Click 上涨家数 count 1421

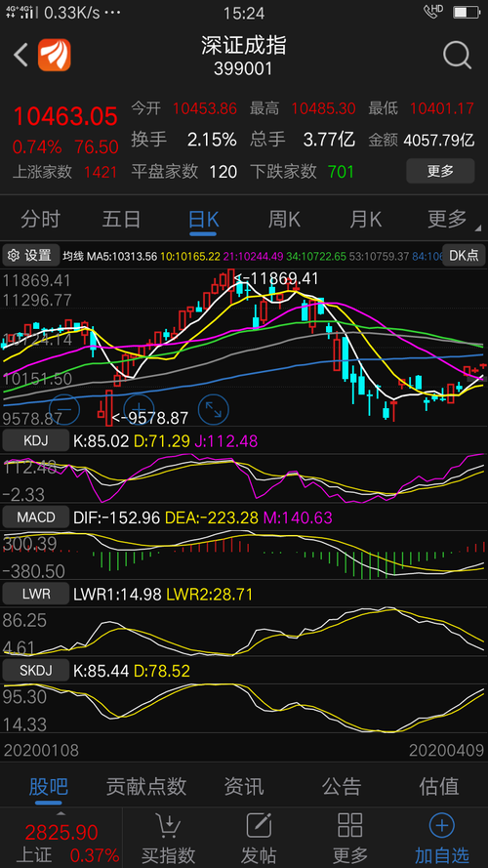101,172
